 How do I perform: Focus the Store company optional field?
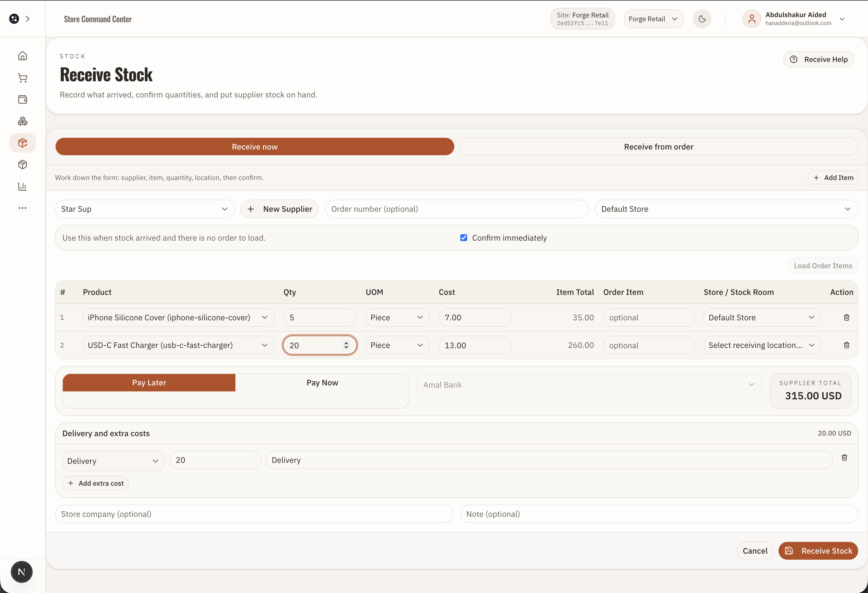254,514
